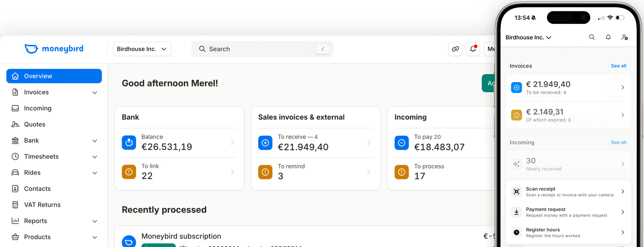Viewport: 644px width, 247px height.
Task: Tap the Register hours clock icon
Action: [516, 232]
